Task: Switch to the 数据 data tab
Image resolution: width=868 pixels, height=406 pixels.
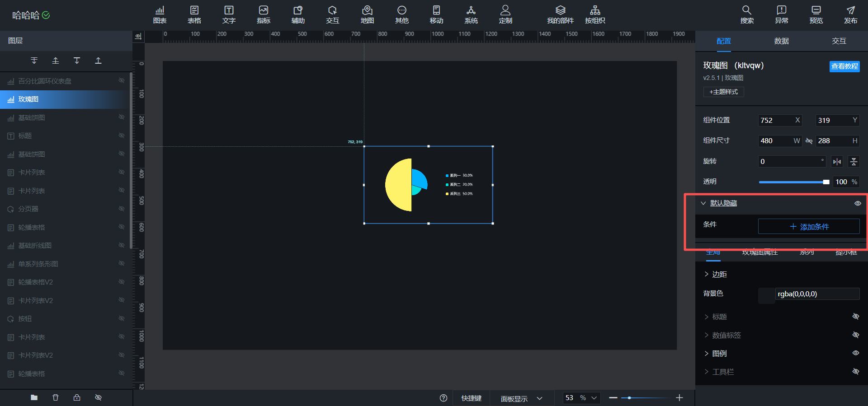Action: pyautogui.click(x=781, y=41)
